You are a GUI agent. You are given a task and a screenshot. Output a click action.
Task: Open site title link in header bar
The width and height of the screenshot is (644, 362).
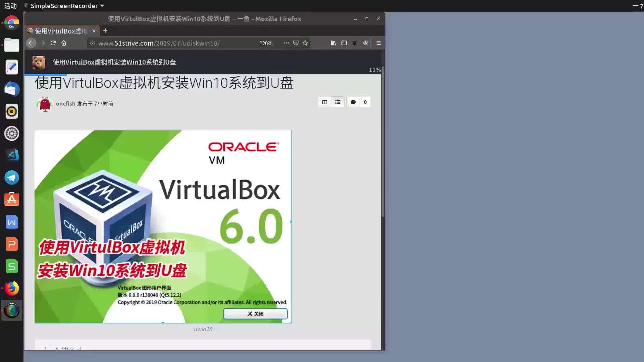(114, 62)
